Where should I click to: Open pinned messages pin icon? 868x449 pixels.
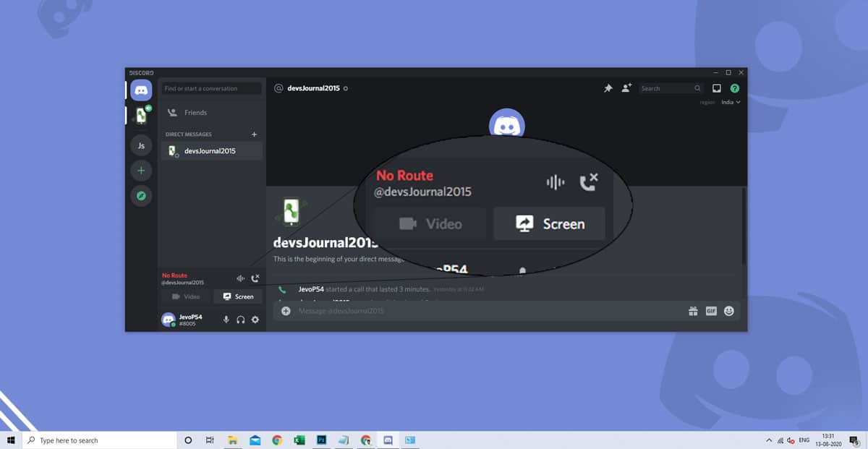[x=608, y=88]
